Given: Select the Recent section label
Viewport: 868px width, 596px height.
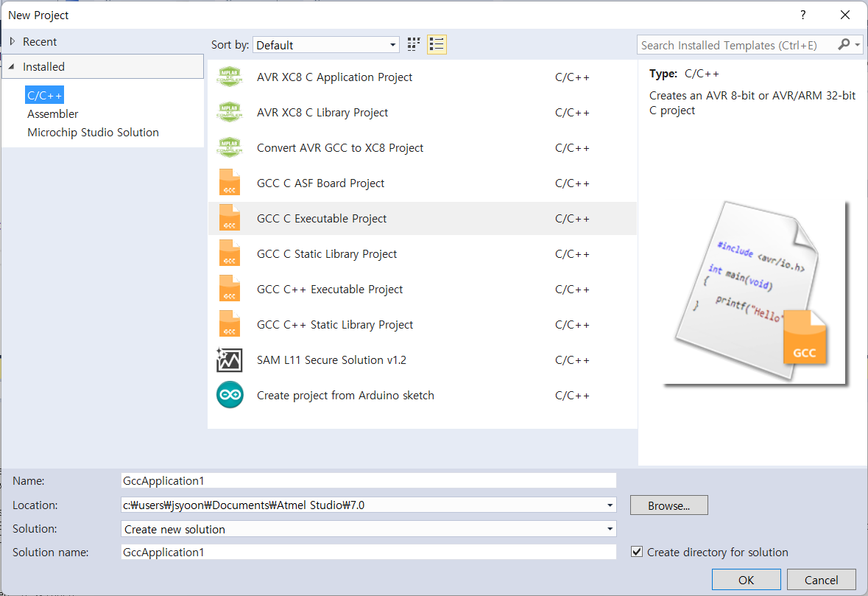Looking at the screenshot, I should point(39,41).
